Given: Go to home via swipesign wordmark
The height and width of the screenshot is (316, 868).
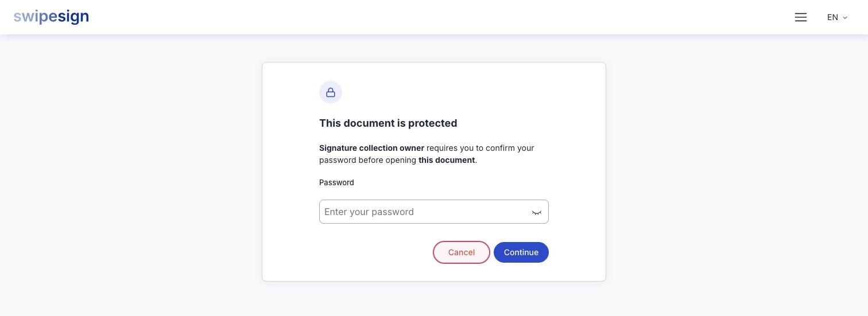Looking at the screenshot, I should [51, 17].
